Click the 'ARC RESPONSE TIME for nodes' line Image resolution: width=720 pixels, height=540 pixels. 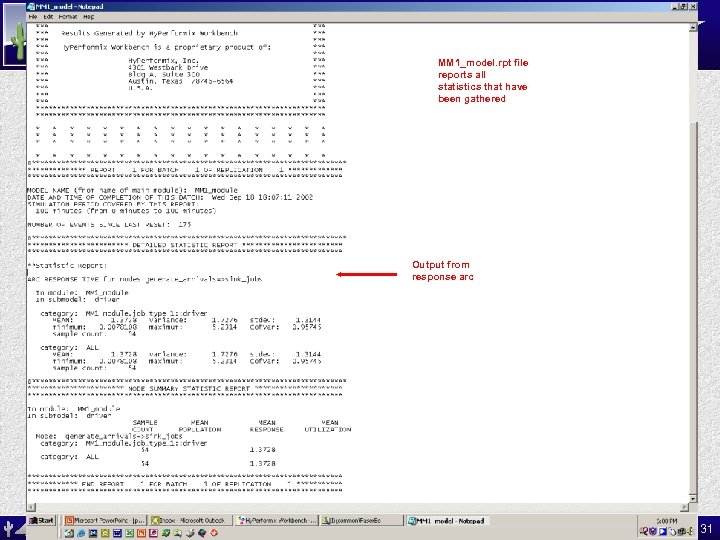click(145, 279)
